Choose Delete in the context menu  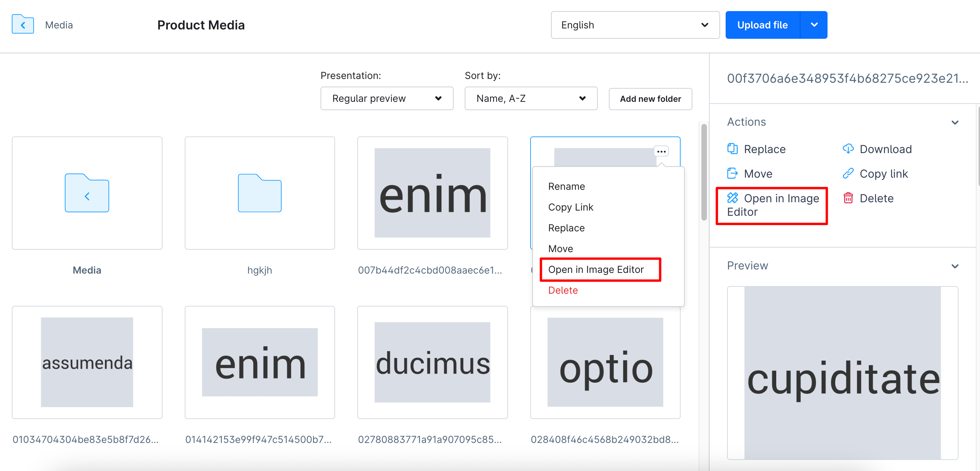(563, 290)
